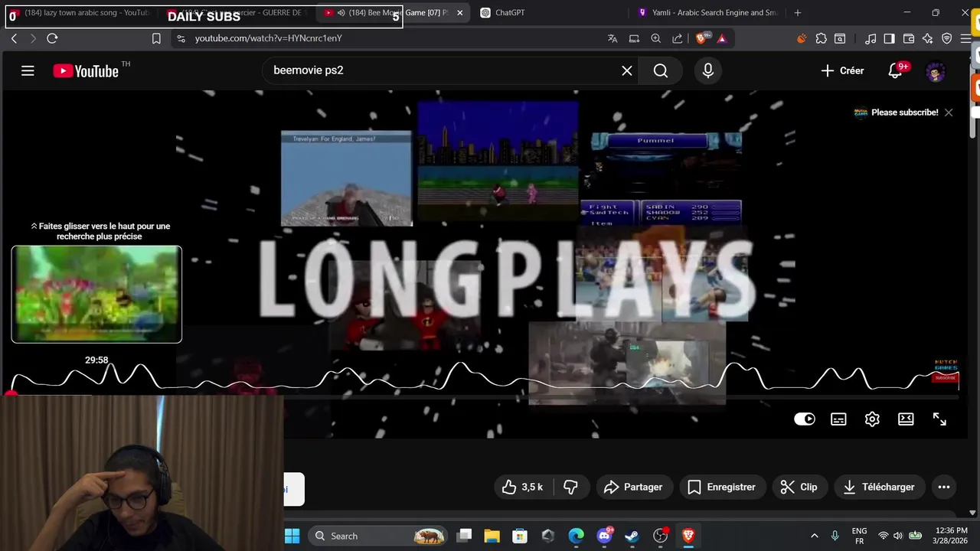The image size is (980, 551).
Task: Open the zoom magnifier icon
Action: coord(656,38)
